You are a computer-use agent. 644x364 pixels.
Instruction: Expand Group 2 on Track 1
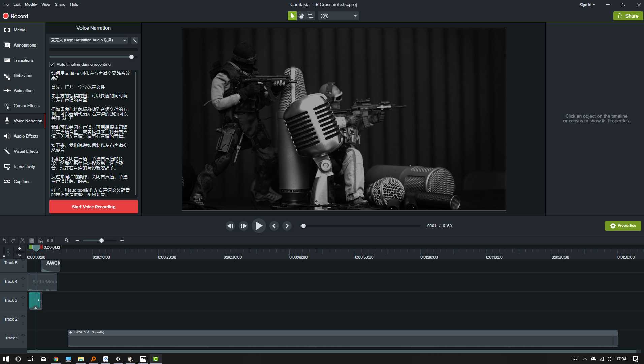[71, 332]
